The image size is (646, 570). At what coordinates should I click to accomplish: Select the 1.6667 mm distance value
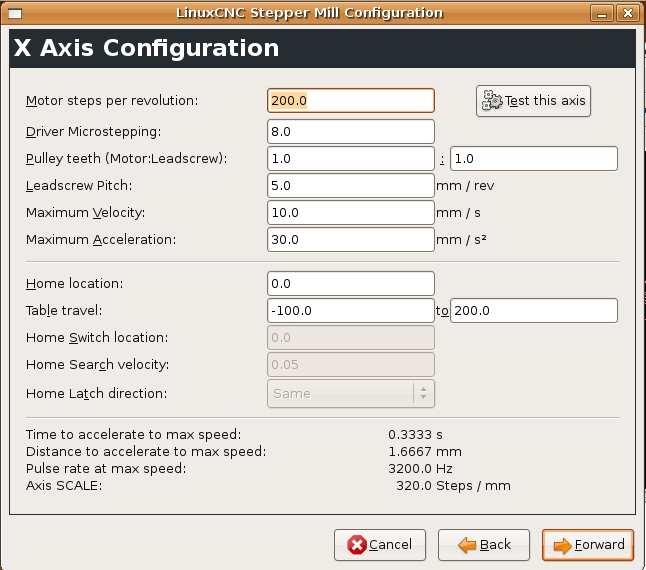425,452
